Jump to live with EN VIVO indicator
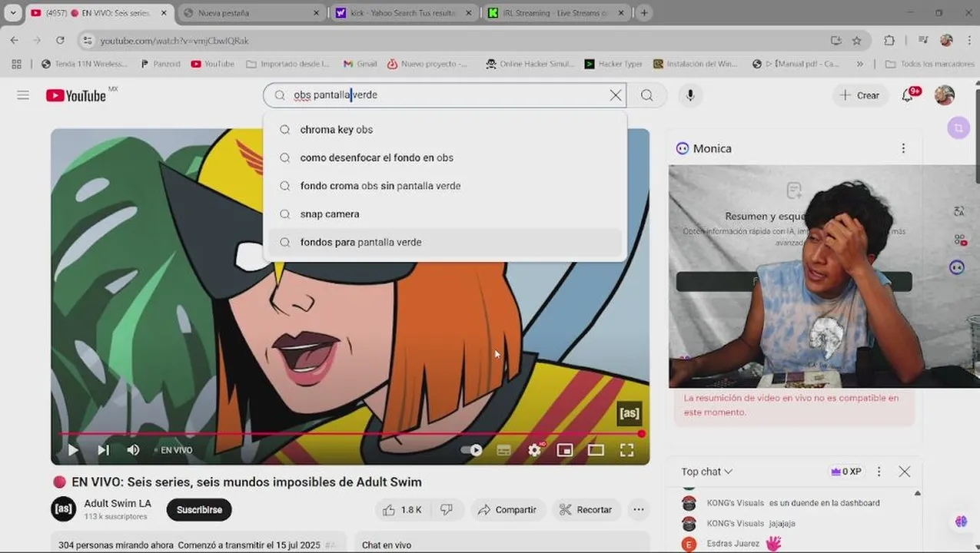Screen dimensions: 980x553 coord(173,450)
